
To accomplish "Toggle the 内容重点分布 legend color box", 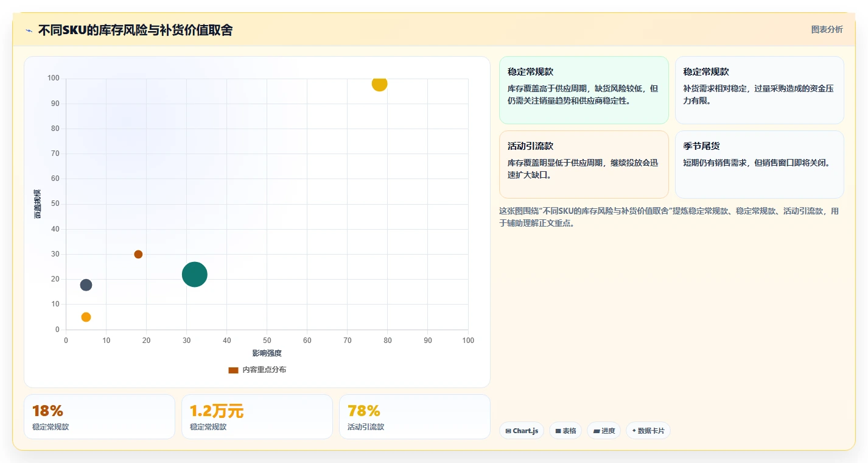I will tap(233, 370).
